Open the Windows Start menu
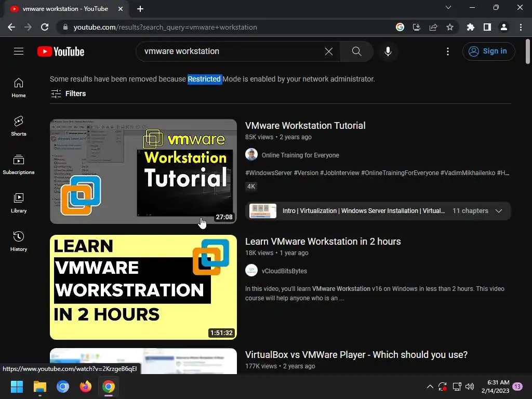Viewport: 532px width, 399px height. click(x=17, y=387)
